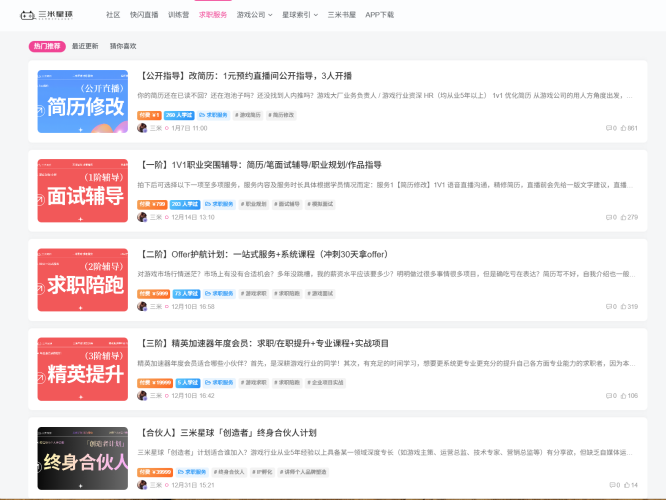The image size is (666, 500).
Task: Click the like icon showing 319
Action: 624,306
